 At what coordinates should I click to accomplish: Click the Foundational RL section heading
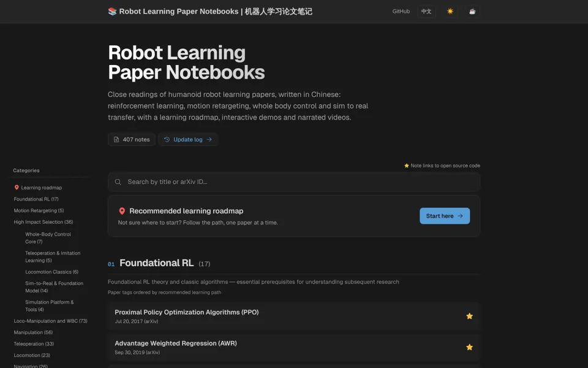(x=156, y=263)
